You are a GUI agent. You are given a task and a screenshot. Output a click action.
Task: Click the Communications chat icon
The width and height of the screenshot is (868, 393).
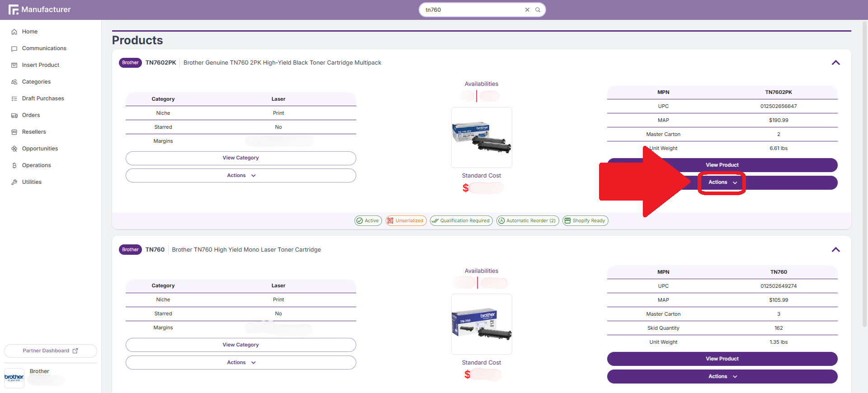[14, 48]
